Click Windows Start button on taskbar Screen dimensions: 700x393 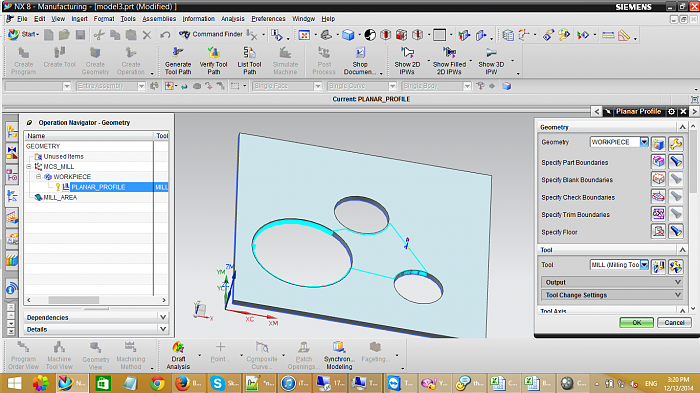(14, 383)
